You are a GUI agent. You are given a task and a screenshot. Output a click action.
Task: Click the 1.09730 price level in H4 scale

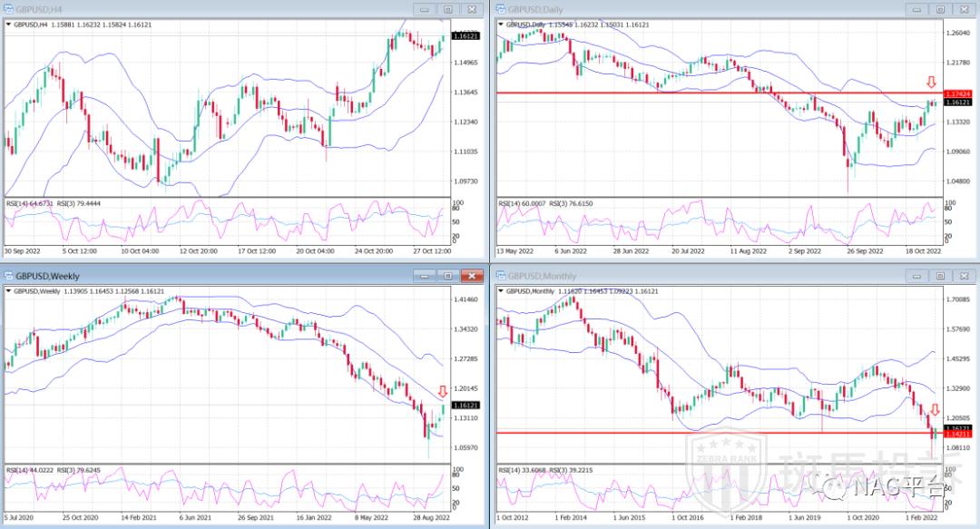tap(465, 181)
